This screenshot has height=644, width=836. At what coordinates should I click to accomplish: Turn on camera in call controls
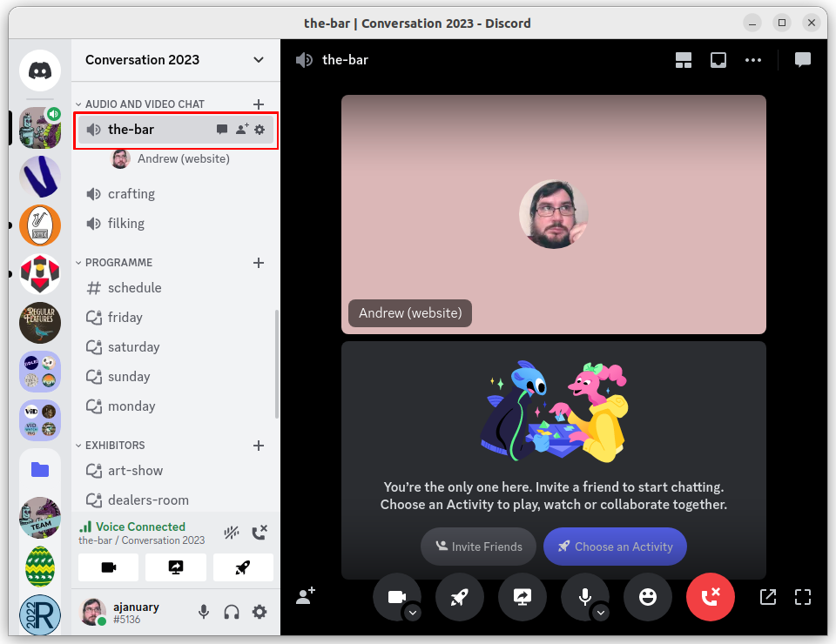click(396, 597)
